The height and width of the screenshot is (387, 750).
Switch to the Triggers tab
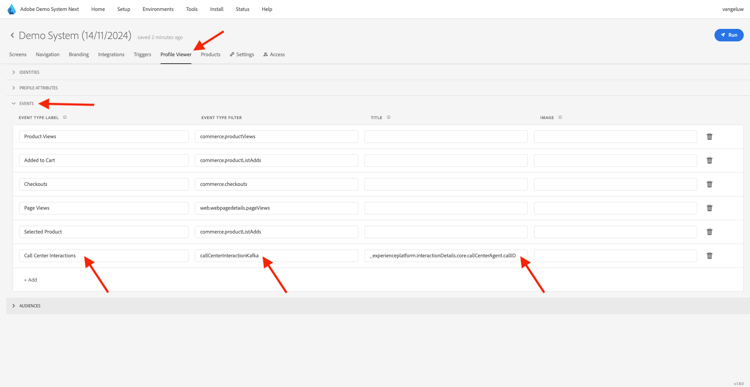click(x=143, y=55)
